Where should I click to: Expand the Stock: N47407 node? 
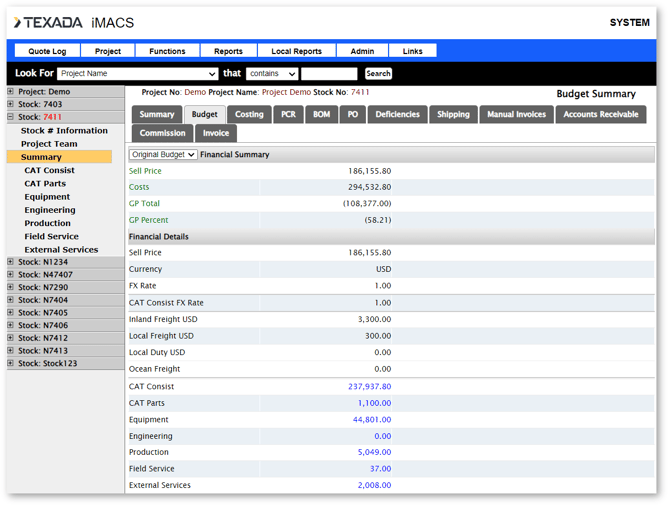pos(11,275)
